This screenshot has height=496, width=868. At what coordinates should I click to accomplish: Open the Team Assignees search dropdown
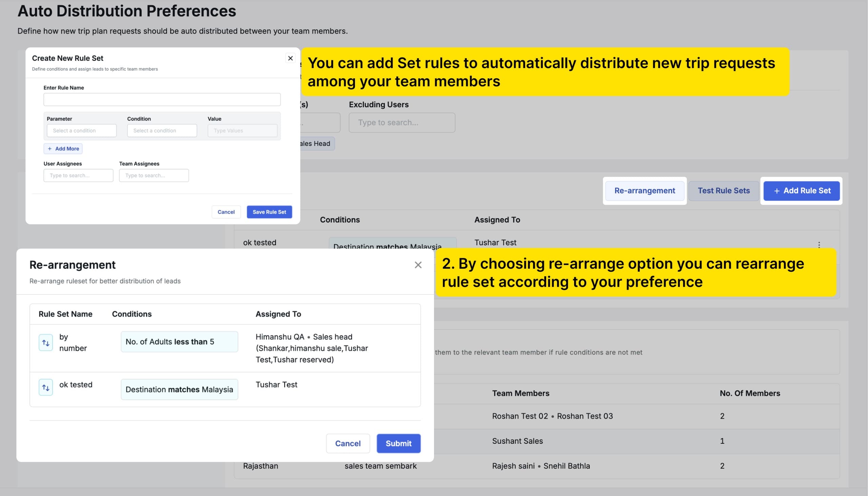tap(154, 175)
